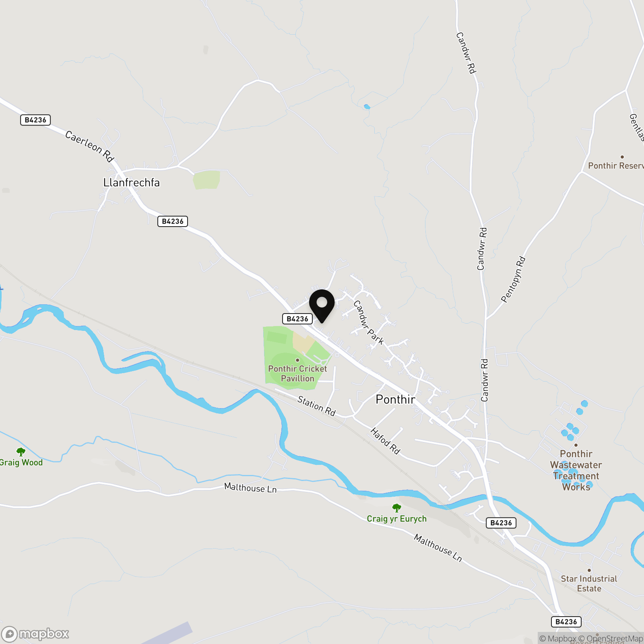Click the Graig Wood tree icon
Screen dimensions: 644x644
coord(21,452)
